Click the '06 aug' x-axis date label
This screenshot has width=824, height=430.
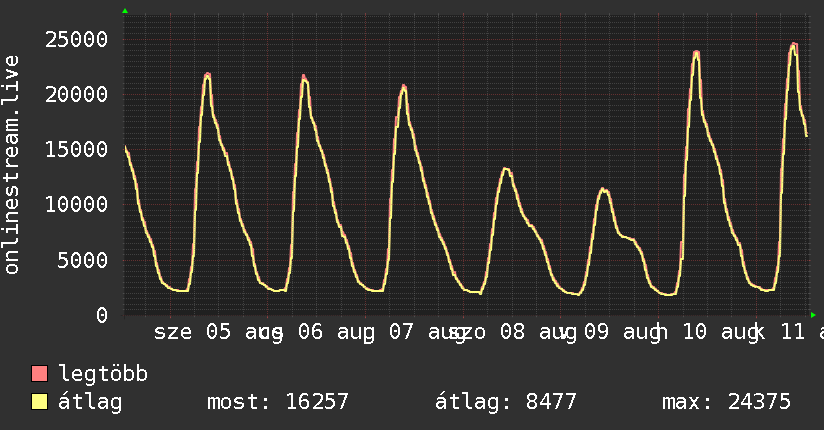tap(336, 333)
